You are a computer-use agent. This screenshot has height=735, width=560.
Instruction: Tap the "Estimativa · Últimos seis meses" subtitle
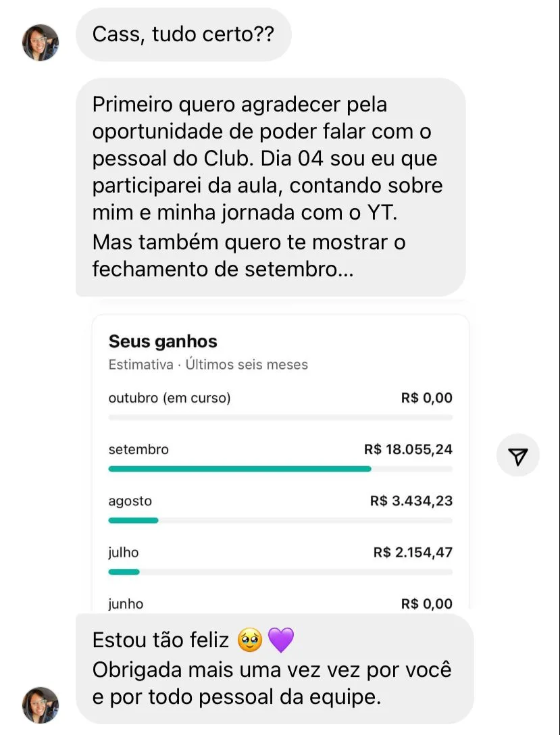pyautogui.click(x=208, y=365)
